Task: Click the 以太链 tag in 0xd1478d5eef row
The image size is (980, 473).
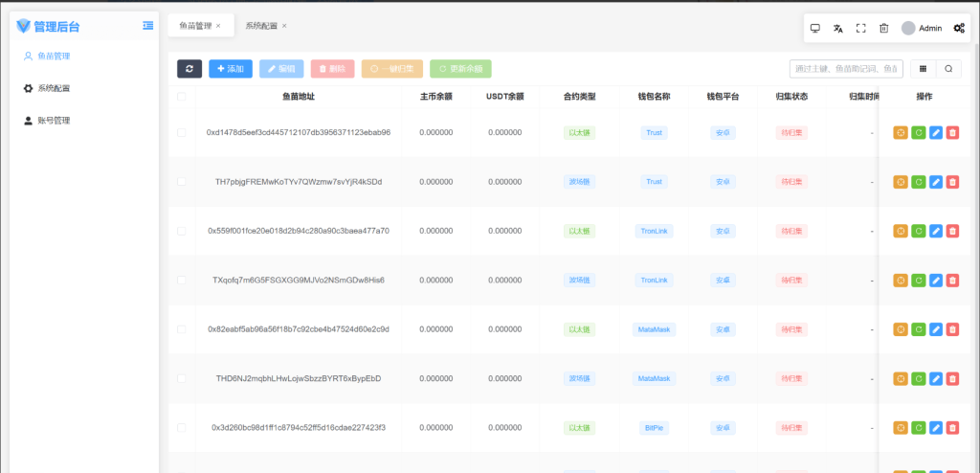Action: pos(579,133)
